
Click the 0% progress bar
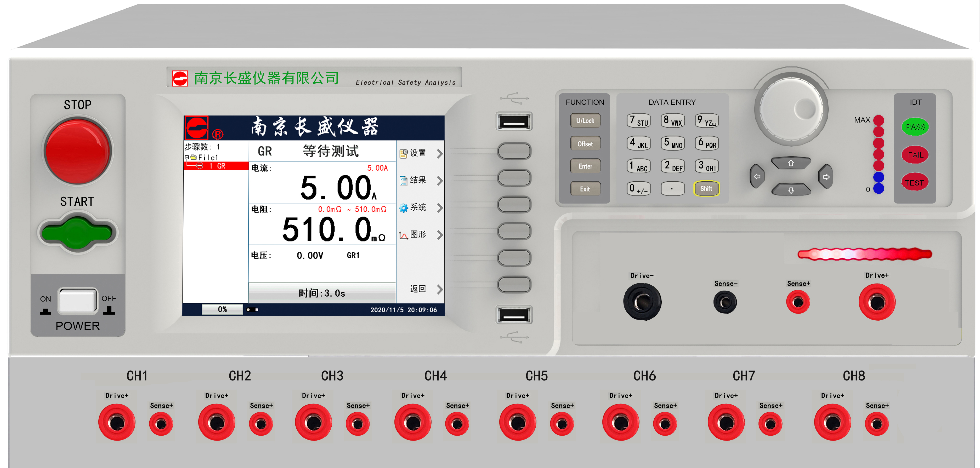[x=222, y=309]
